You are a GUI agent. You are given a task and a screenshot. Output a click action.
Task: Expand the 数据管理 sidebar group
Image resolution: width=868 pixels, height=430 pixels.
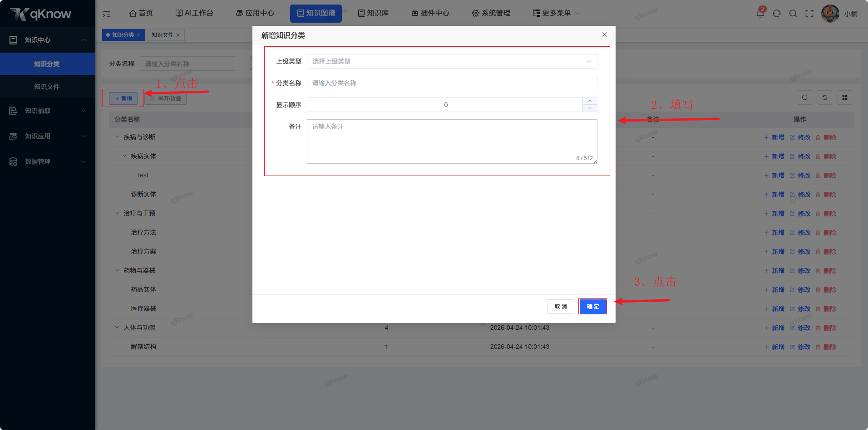click(48, 161)
